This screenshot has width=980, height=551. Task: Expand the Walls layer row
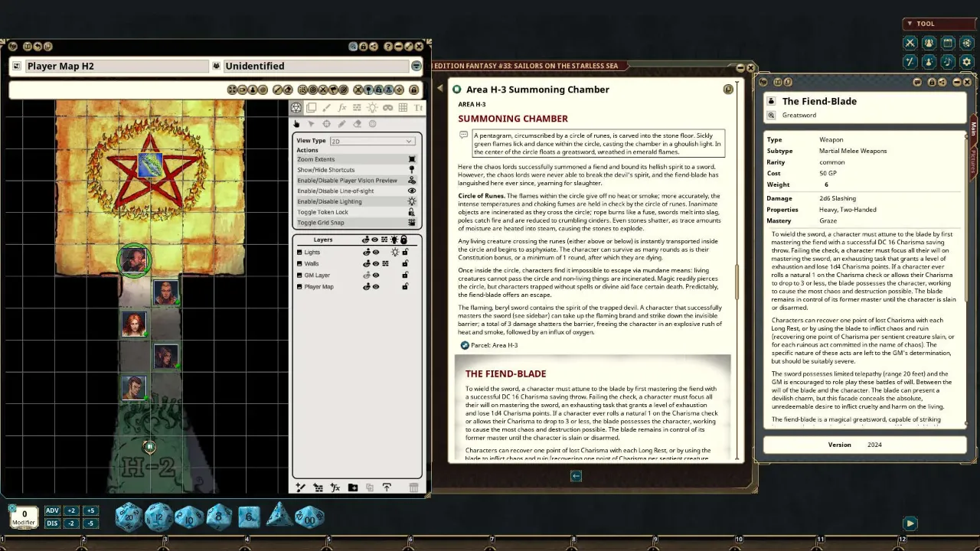tap(299, 263)
